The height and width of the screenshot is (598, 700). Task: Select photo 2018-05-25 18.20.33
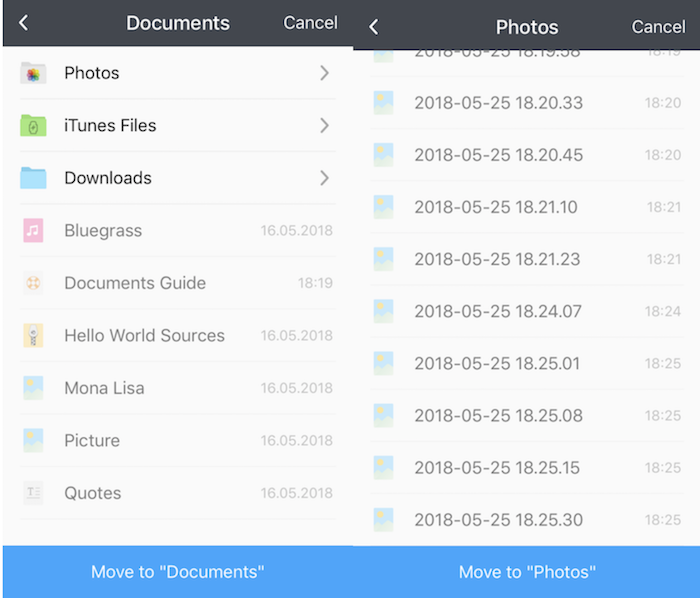pos(497,103)
